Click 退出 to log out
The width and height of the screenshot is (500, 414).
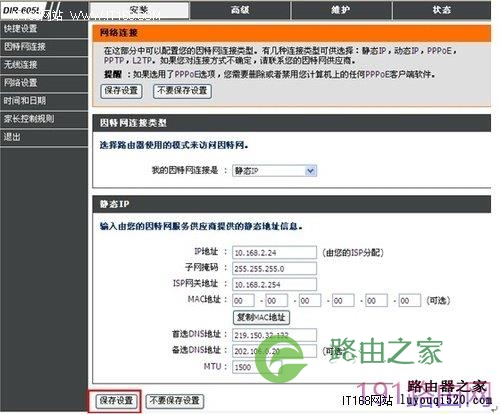(44, 137)
